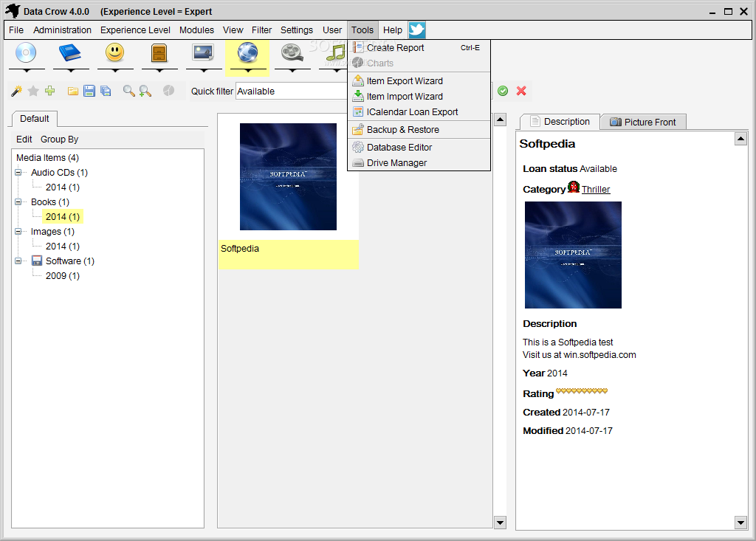756x541 pixels.
Task: Select the globe Media Items module
Action: pyautogui.click(x=247, y=52)
